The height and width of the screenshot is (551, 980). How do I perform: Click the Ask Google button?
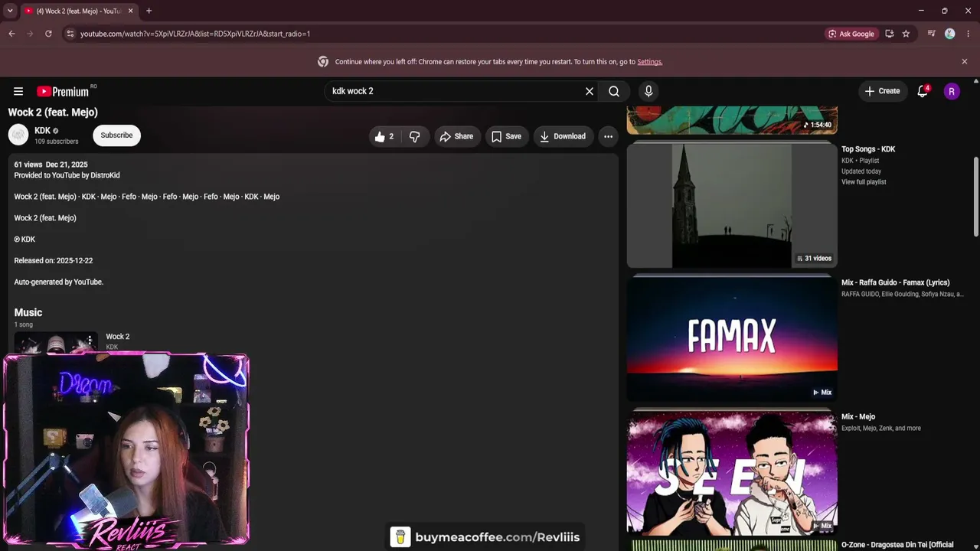851,34
